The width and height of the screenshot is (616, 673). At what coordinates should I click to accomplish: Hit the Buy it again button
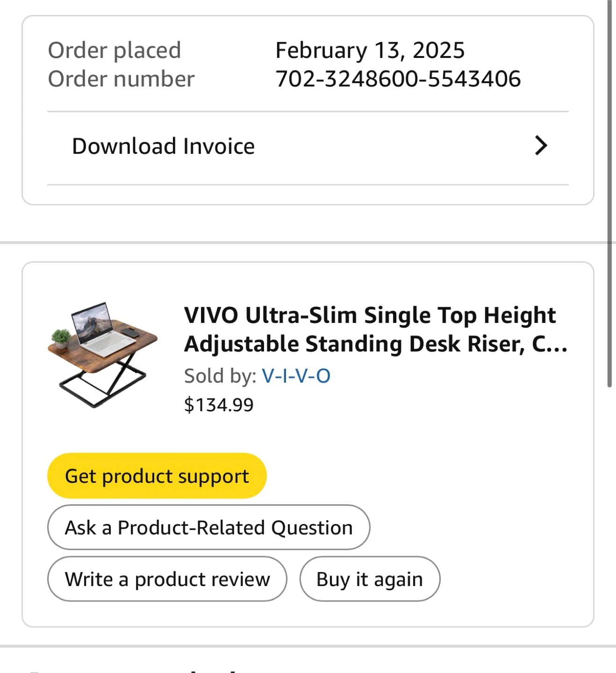pyautogui.click(x=370, y=579)
